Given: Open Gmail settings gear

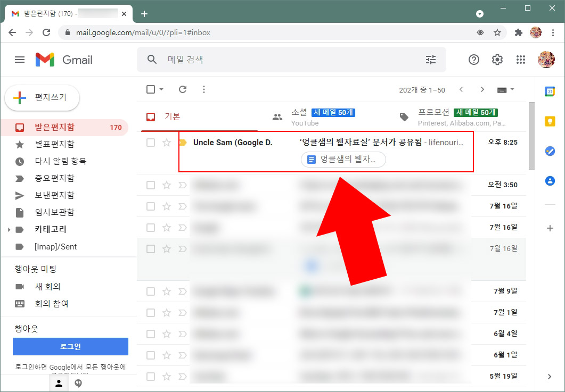Looking at the screenshot, I should [497, 60].
